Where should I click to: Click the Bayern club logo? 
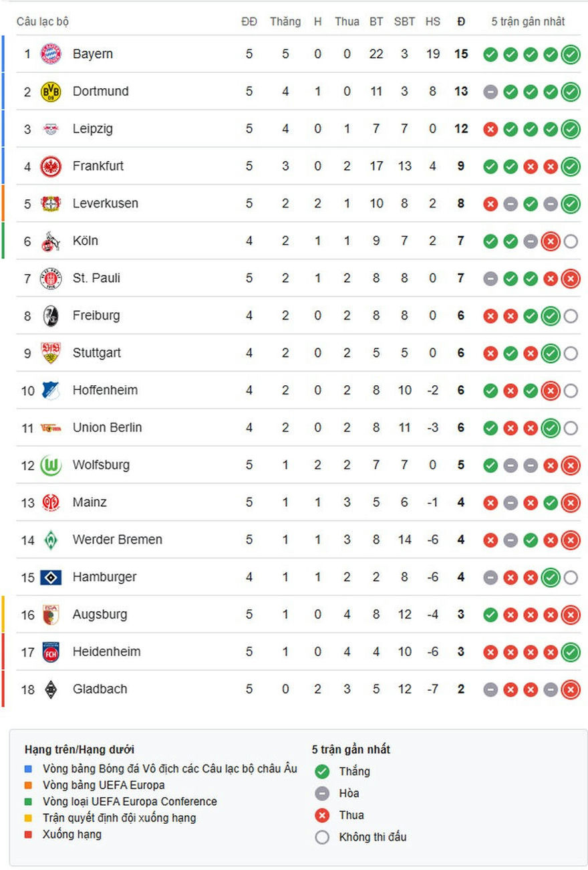(51, 53)
